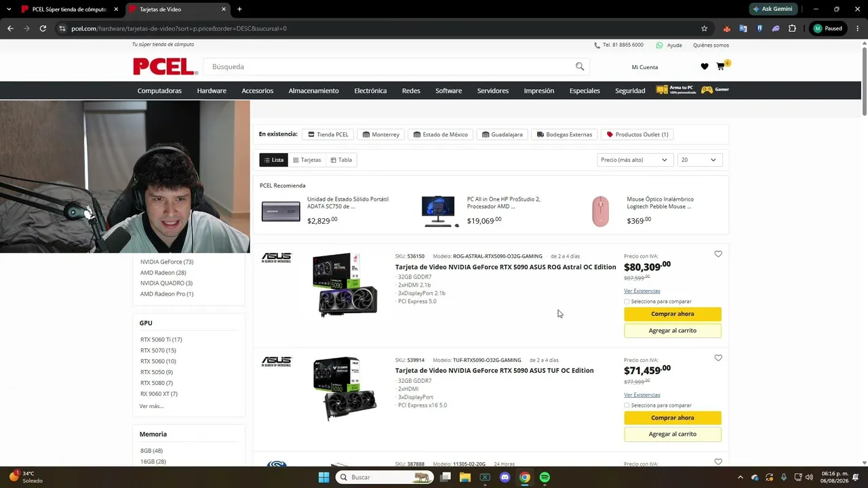Click the Bitwarden shield extension icon
868x488 pixels.
(x=759, y=28)
